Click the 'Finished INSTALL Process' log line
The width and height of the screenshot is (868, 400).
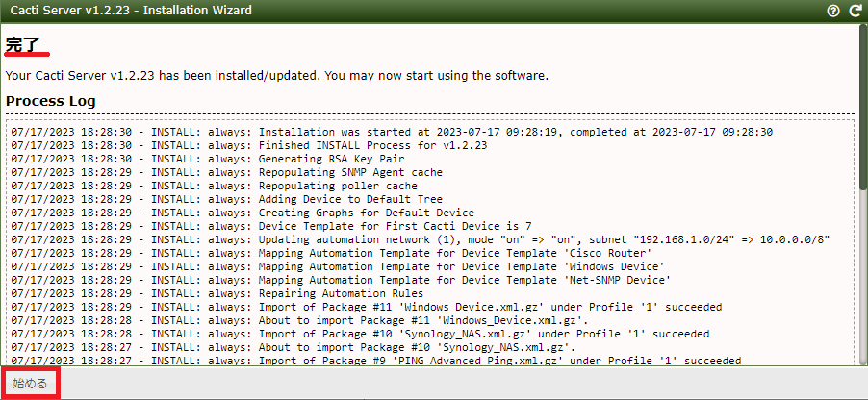(x=248, y=145)
